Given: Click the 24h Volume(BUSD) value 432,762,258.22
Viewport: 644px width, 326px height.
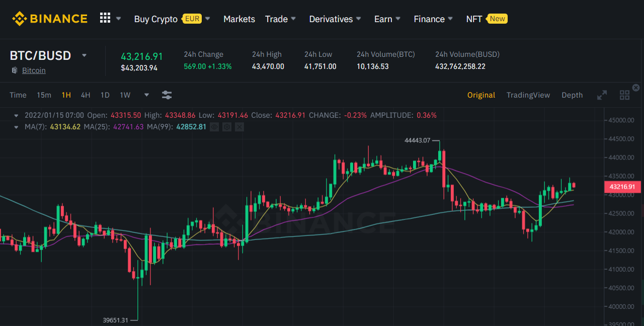Looking at the screenshot, I should [x=460, y=66].
